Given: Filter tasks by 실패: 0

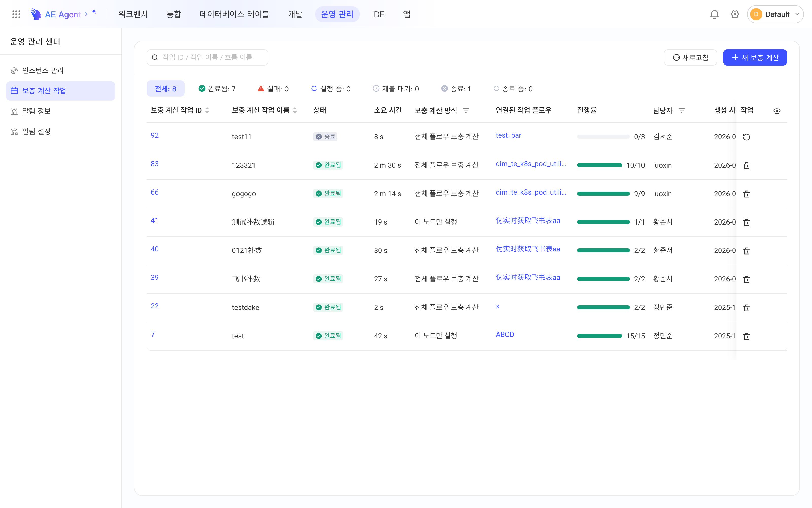Looking at the screenshot, I should point(273,89).
